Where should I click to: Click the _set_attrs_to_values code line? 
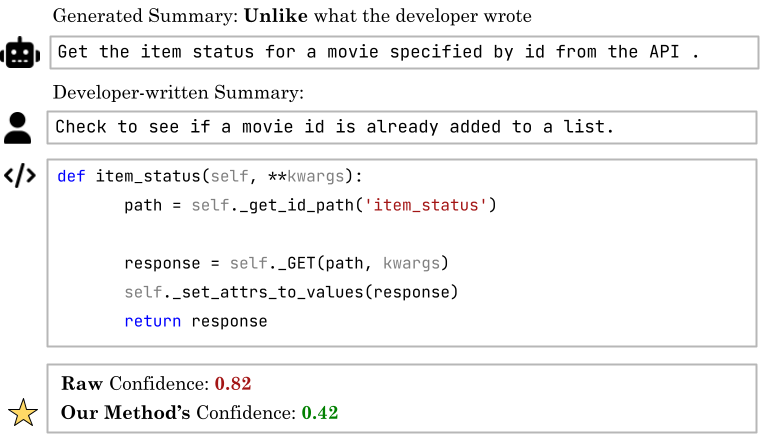[x=290, y=292]
